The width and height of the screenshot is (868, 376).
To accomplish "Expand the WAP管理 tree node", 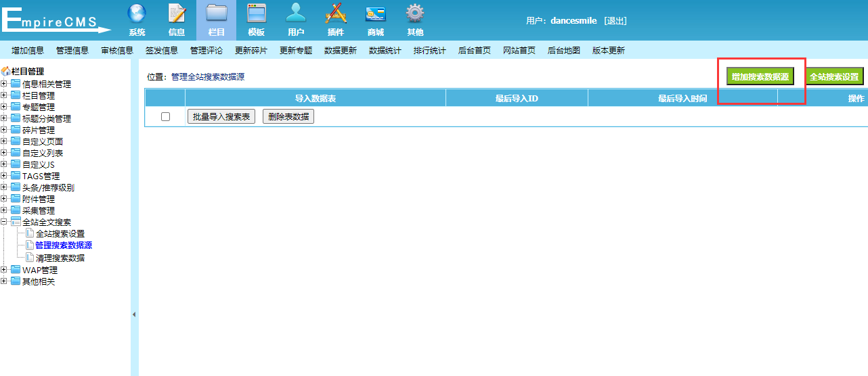I will coord(5,271).
